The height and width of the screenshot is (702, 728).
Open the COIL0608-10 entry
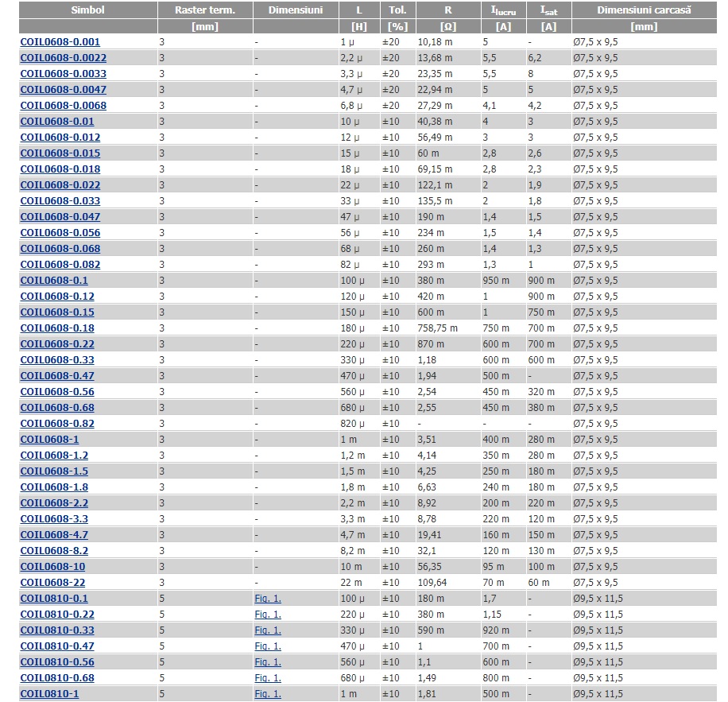[x=52, y=567]
